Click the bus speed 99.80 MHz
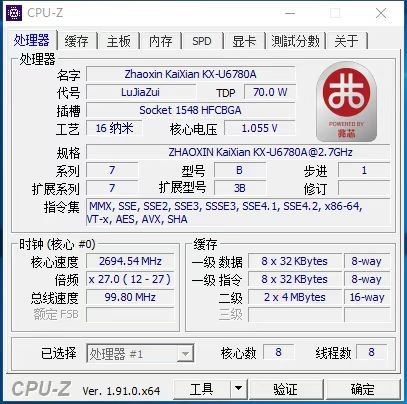This screenshot has height=404, width=407. 130,297
